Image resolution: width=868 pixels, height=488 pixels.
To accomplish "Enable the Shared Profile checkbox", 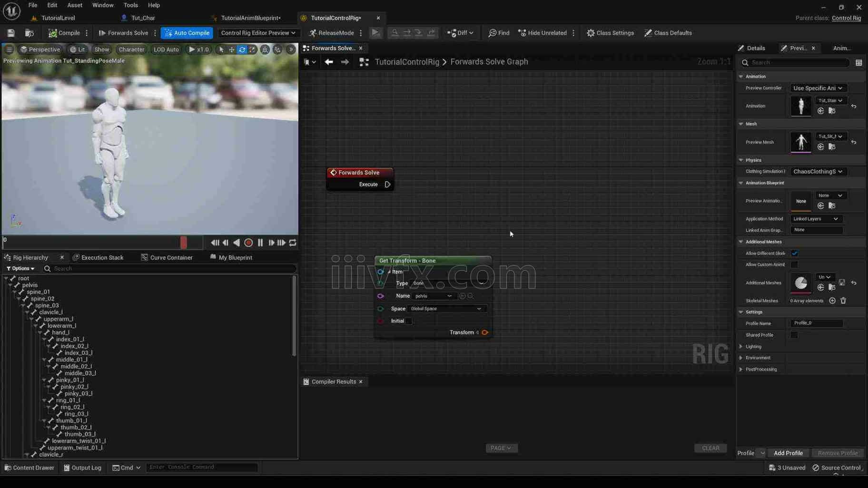I will [x=794, y=335].
